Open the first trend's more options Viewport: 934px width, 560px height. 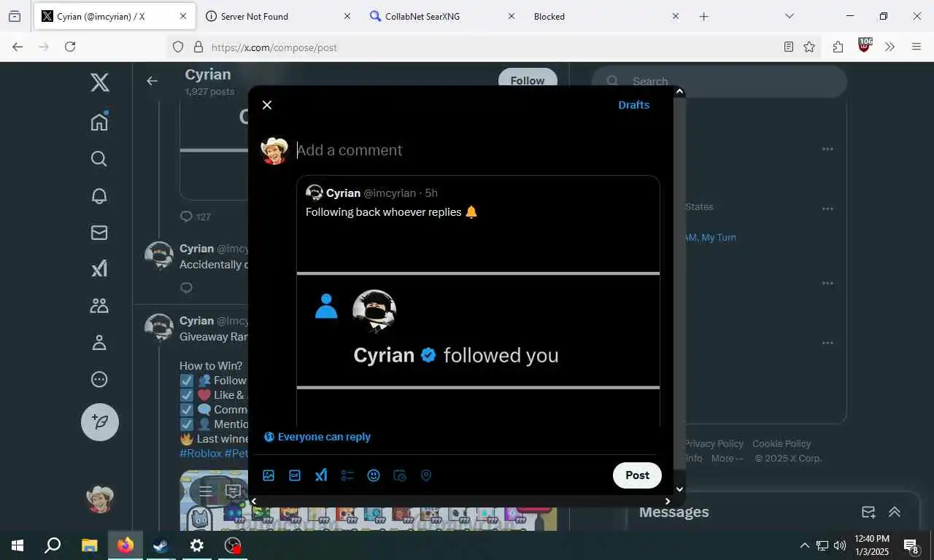coord(827,149)
